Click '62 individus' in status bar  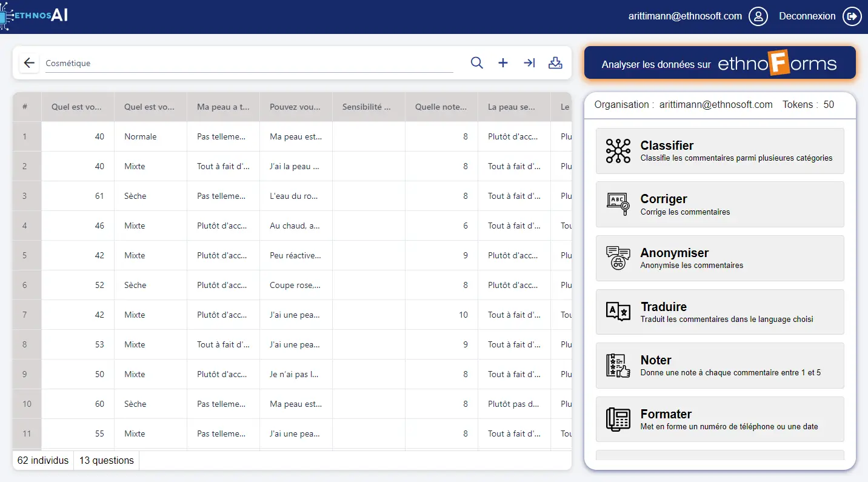coord(43,460)
